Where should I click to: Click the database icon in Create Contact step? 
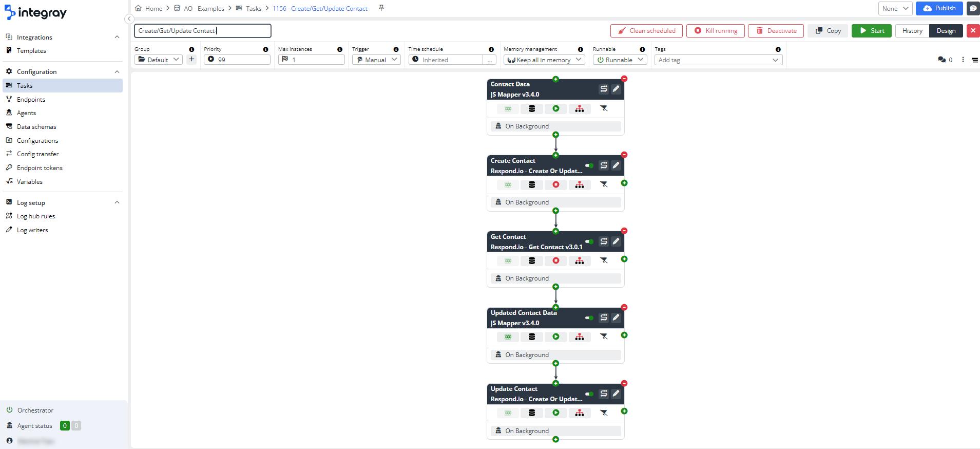coord(532,185)
